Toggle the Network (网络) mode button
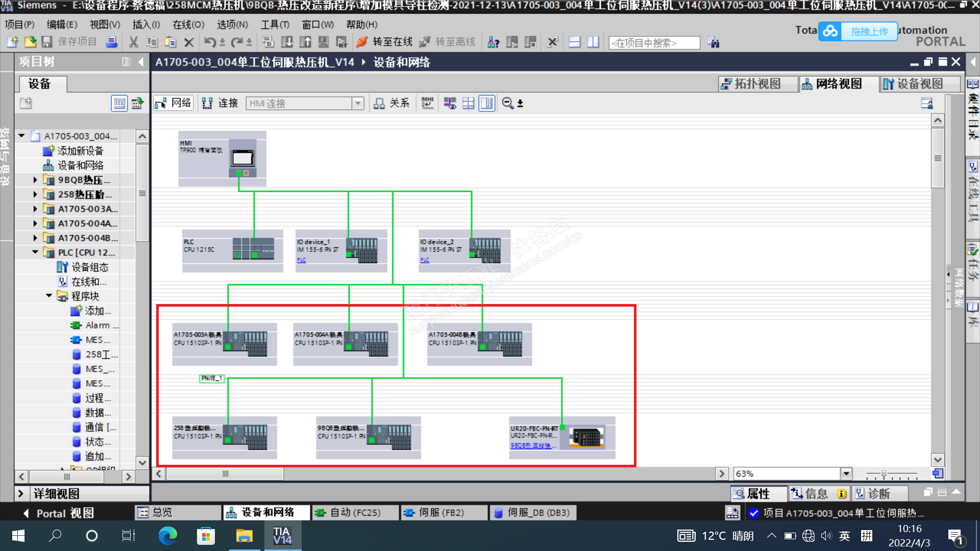Viewport: 980px width, 551px height. [174, 103]
